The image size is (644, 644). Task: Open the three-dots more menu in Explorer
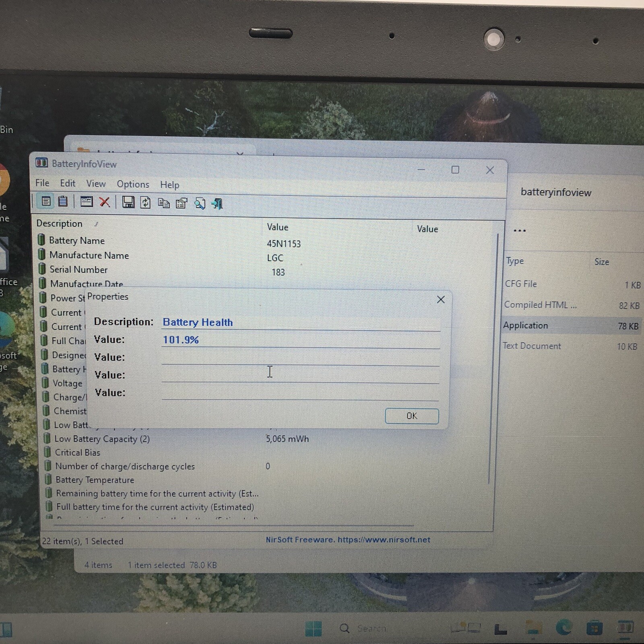click(520, 231)
